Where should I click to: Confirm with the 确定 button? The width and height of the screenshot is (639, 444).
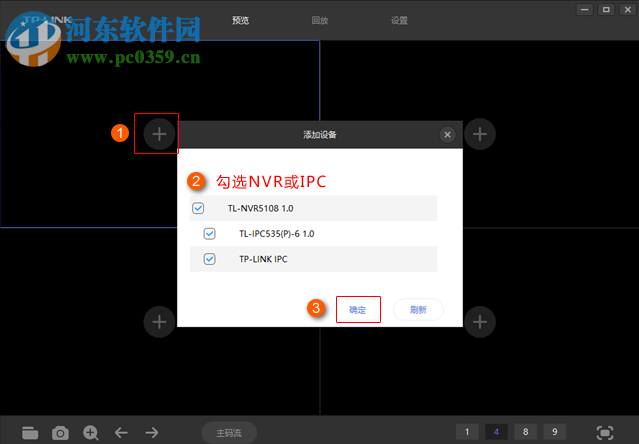click(x=358, y=310)
